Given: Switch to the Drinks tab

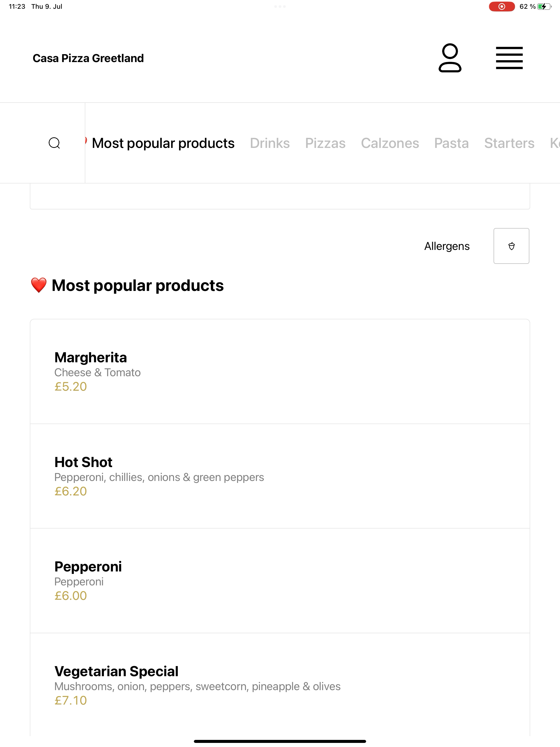Looking at the screenshot, I should 270,143.
